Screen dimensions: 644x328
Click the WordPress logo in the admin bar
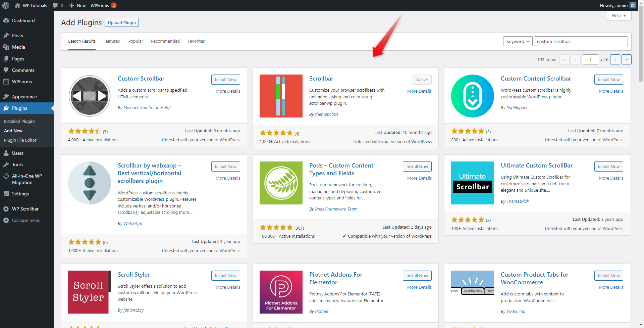[x=5, y=5]
